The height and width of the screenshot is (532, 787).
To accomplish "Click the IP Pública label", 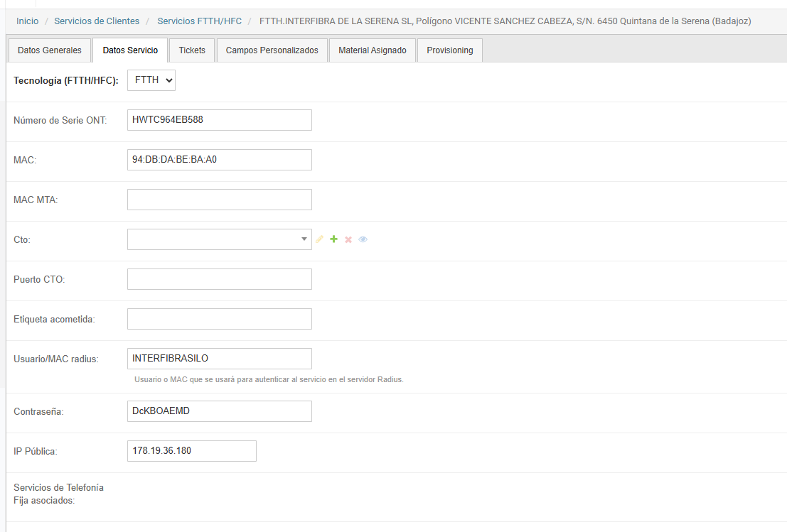I will click(x=35, y=451).
